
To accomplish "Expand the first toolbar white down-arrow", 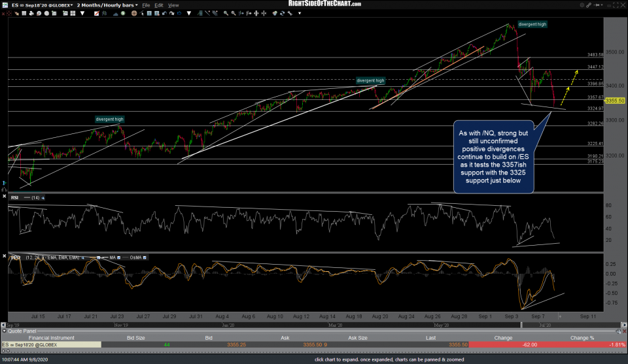I will coord(82,13).
